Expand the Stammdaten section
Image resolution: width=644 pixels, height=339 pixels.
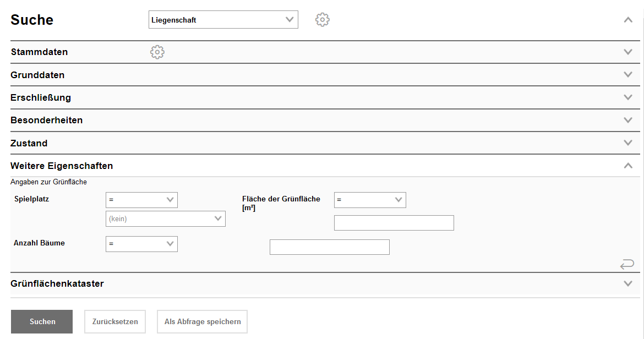tap(628, 52)
